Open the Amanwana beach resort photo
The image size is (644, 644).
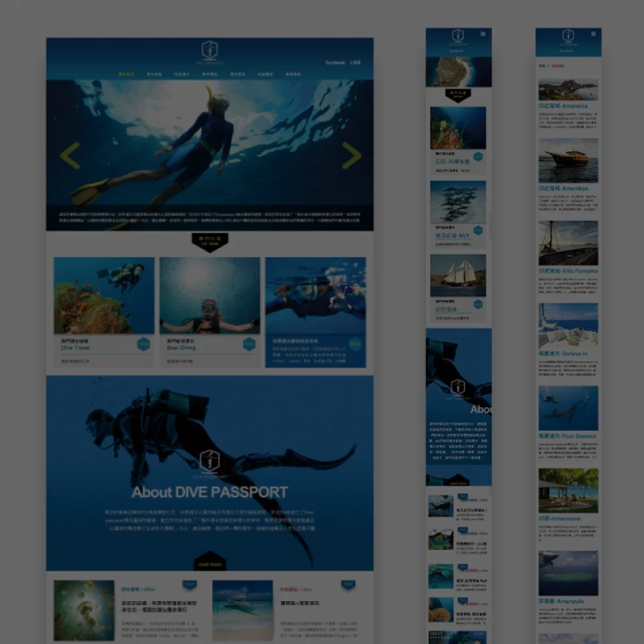568,491
